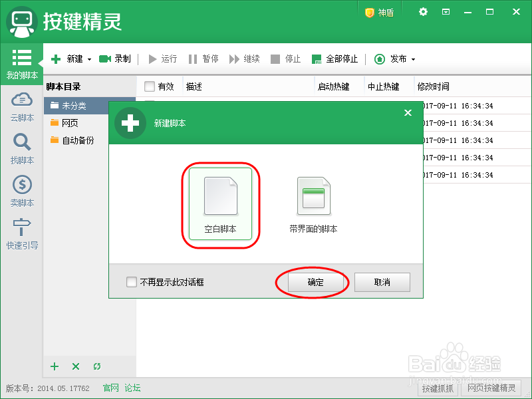Sort by the 启动热键 column header
Viewport: 532px width, 399px height.
click(x=334, y=87)
